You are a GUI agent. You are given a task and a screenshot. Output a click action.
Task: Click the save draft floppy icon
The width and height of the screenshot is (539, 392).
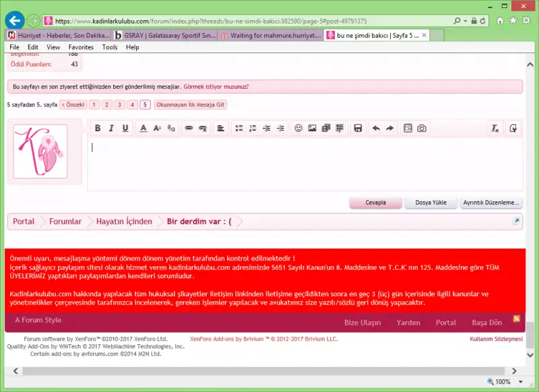358,128
